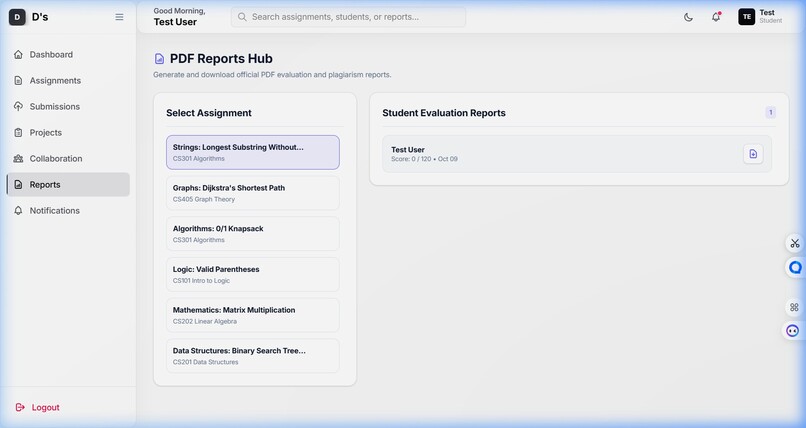Click the 'Select Assignment' heading

[x=209, y=113]
